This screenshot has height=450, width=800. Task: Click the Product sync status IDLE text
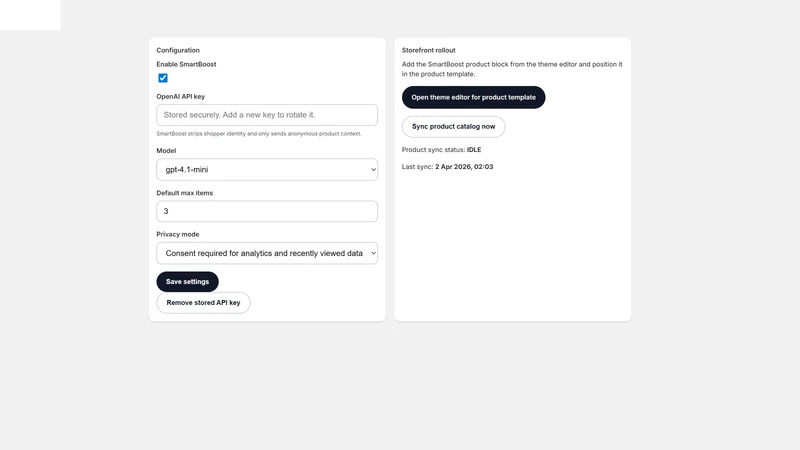click(441, 149)
